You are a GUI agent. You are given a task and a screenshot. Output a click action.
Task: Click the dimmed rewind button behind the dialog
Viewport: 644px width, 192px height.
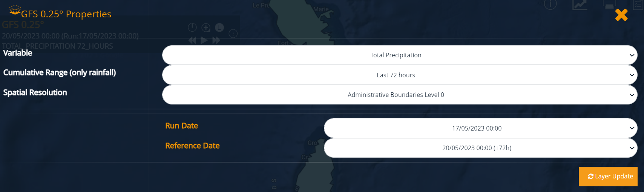[x=192, y=40]
